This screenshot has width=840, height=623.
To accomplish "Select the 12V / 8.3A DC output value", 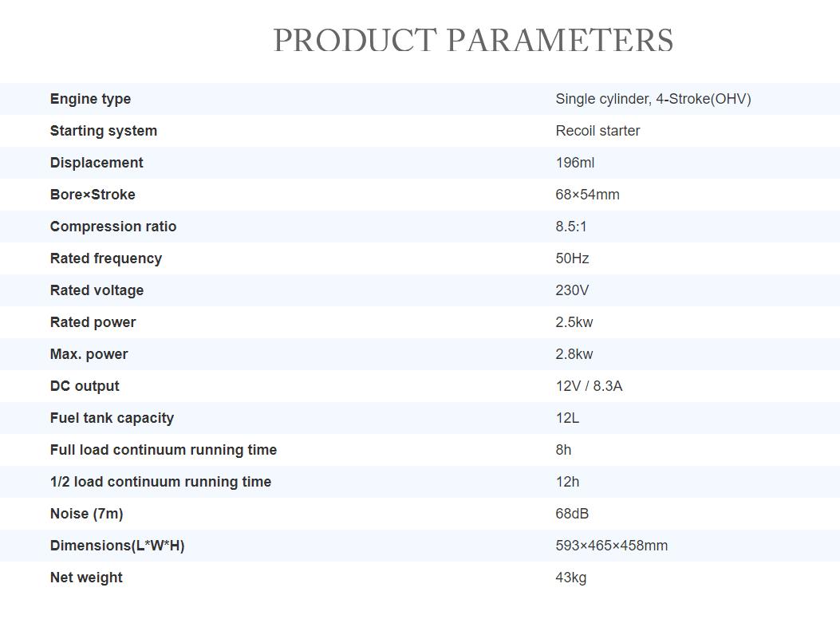I will pos(589,386).
